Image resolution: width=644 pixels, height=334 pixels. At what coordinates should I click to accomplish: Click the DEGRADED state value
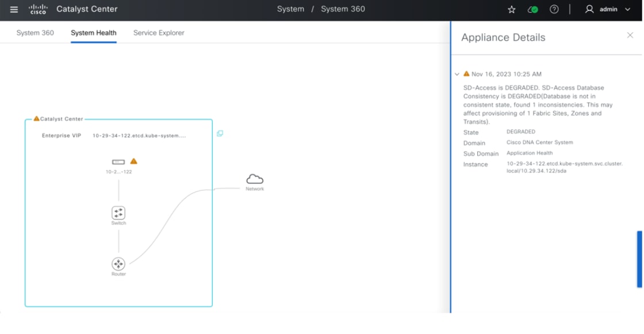click(x=521, y=132)
